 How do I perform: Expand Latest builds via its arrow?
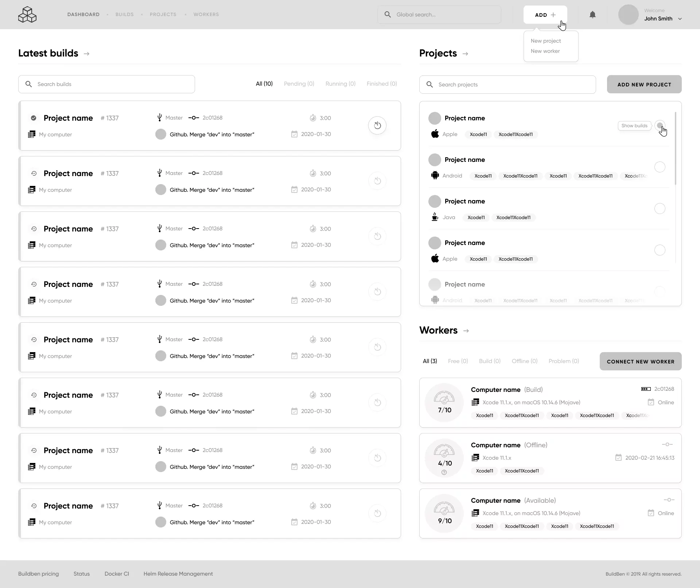[86, 53]
